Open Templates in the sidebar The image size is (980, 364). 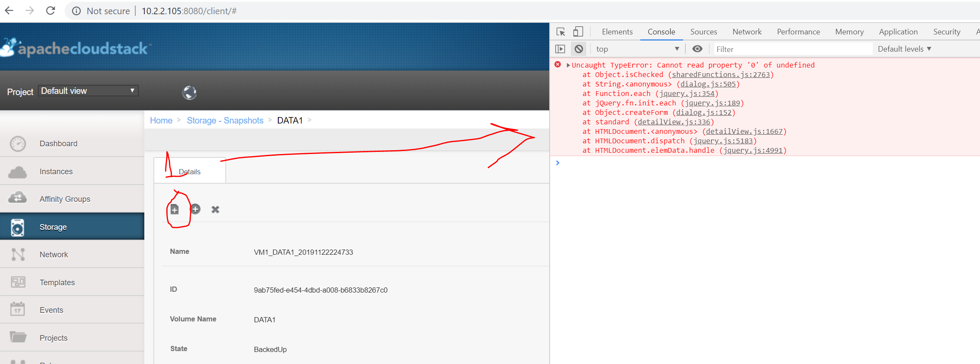pos(72,282)
